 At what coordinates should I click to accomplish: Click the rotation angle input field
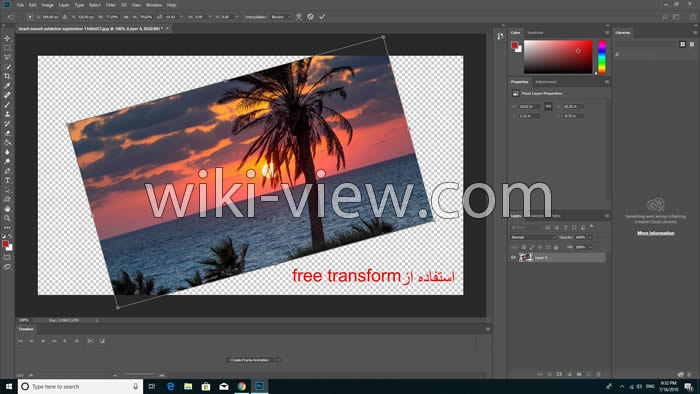(171, 17)
